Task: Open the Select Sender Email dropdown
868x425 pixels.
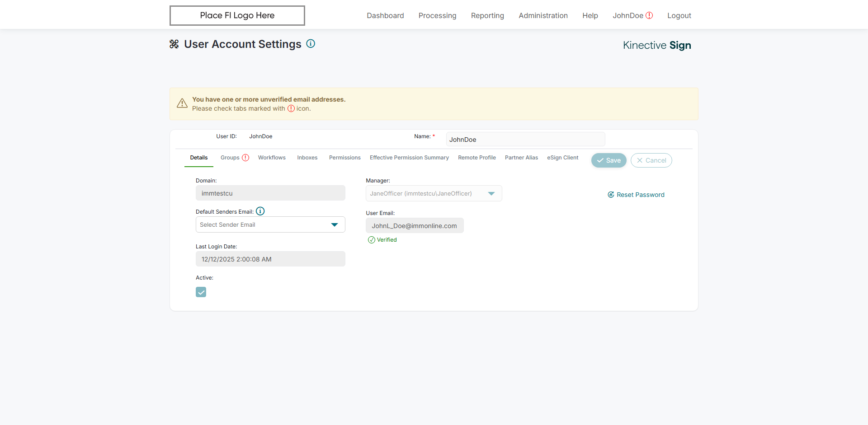Action: 270,224
